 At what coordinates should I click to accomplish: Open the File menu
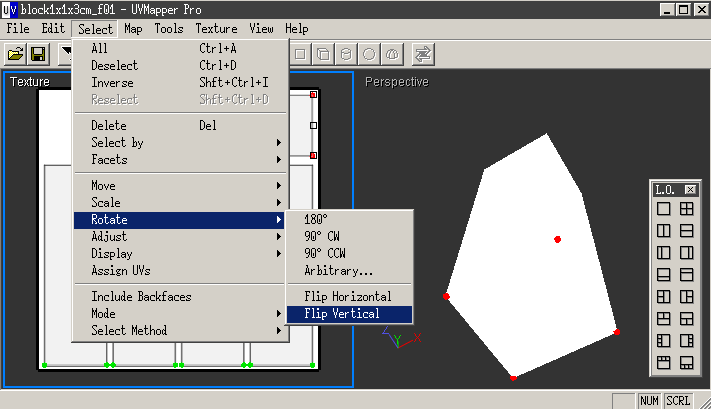point(18,29)
